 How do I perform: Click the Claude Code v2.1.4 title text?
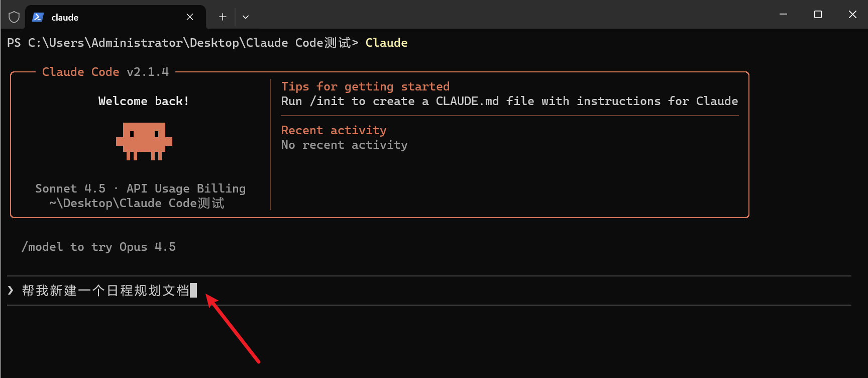pyautogui.click(x=105, y=72)
